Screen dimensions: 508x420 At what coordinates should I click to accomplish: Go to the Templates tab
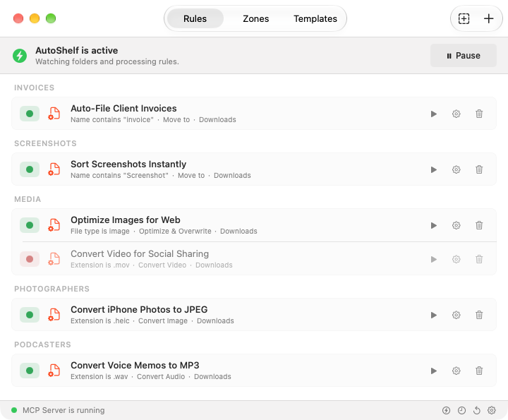(315, 18)
